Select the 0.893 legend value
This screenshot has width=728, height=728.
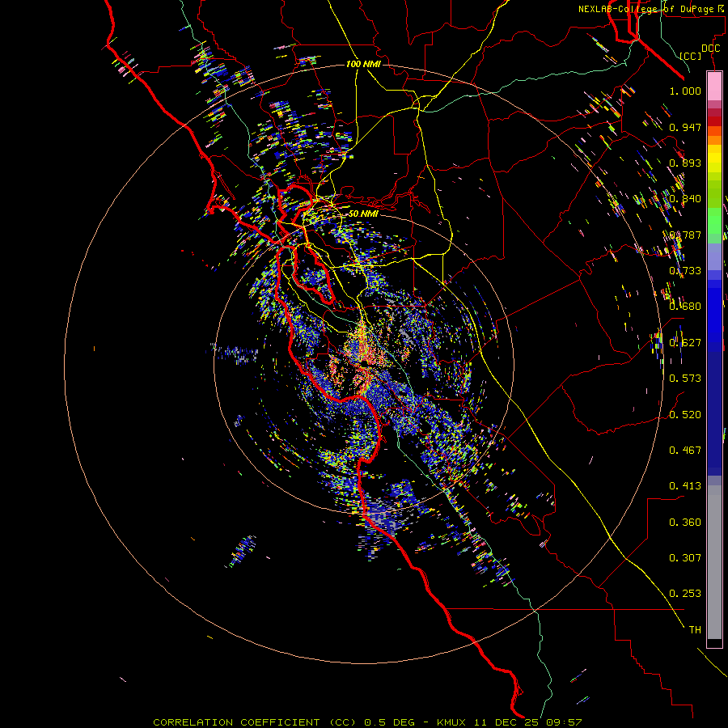(685, 163)
